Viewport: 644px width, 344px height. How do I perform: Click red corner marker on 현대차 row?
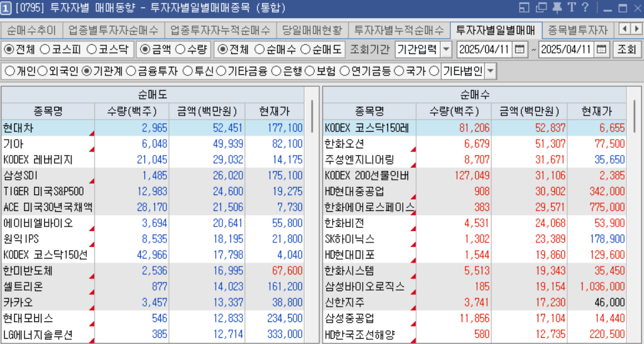(92, 134)
